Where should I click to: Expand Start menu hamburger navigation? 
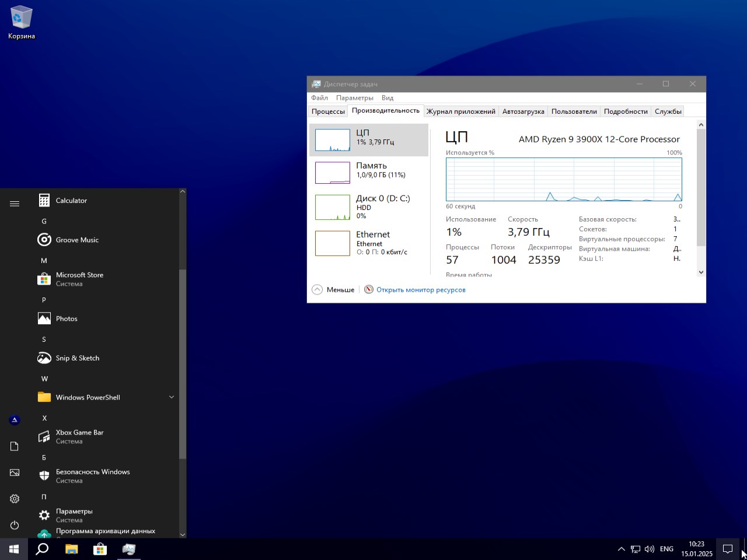pos(15,204)
